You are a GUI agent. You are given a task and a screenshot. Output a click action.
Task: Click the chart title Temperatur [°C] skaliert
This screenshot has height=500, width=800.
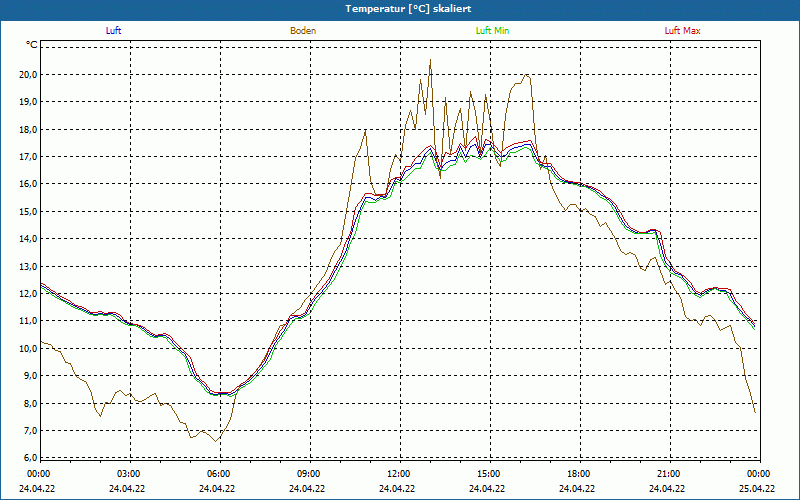point(408,9)
